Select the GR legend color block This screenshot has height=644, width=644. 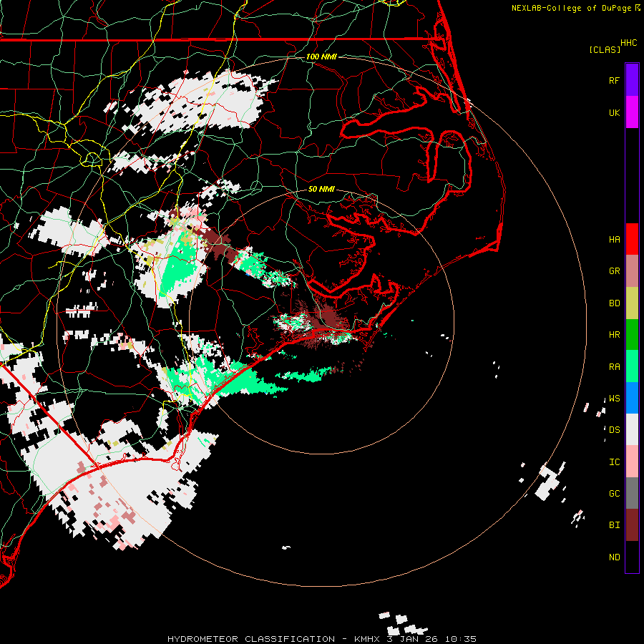click(632, 271)
